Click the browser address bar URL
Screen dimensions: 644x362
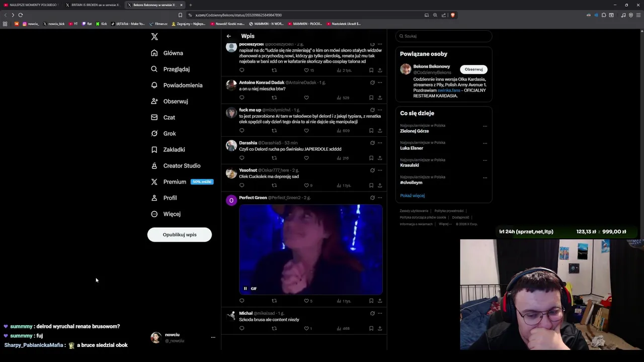point(238,15)
